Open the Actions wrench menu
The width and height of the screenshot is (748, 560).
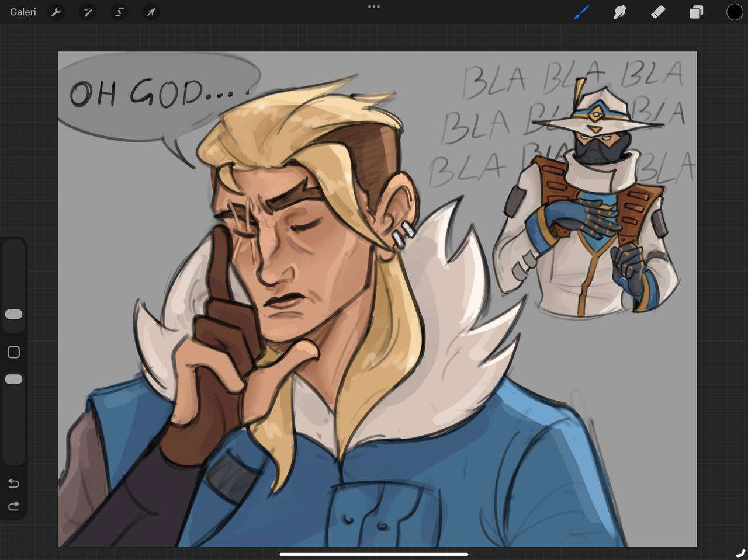click(x=56, y=12)
